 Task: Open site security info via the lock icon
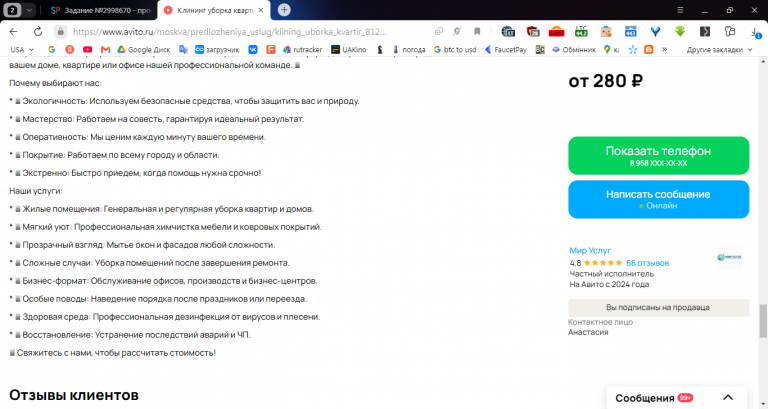point(60,31)
